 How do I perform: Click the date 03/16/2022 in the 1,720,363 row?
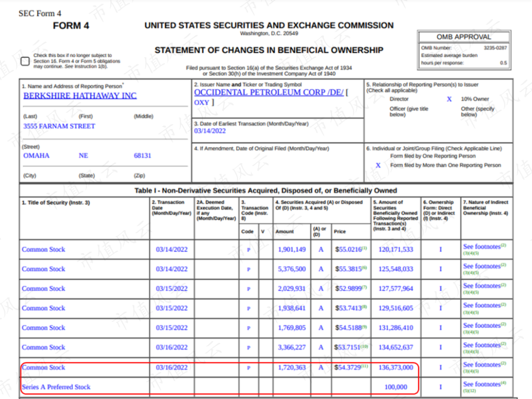(172, 367)
